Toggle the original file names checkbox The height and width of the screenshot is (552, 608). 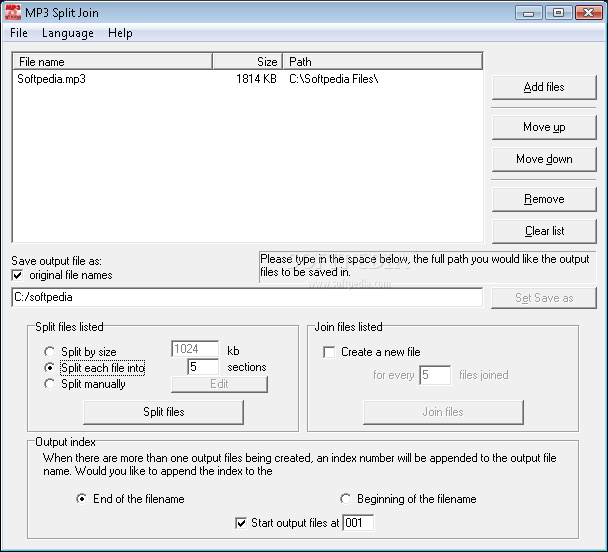click(x=17, y=275)
